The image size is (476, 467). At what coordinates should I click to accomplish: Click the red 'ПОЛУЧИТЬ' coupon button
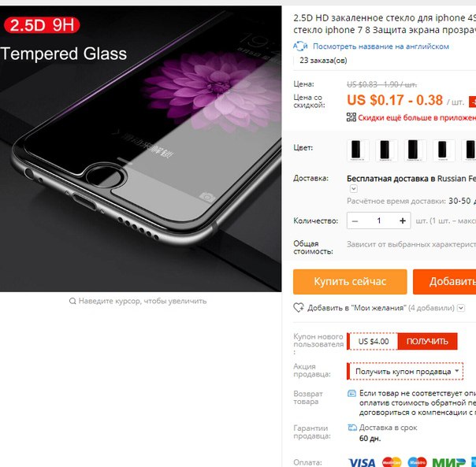(x=427, y=341)
